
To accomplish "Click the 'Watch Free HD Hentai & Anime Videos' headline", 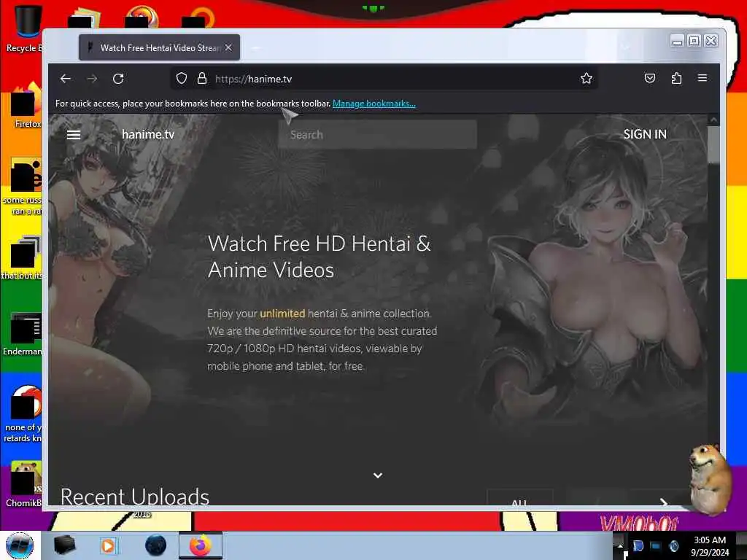I will pyautogui.click(x=320, y=257).
